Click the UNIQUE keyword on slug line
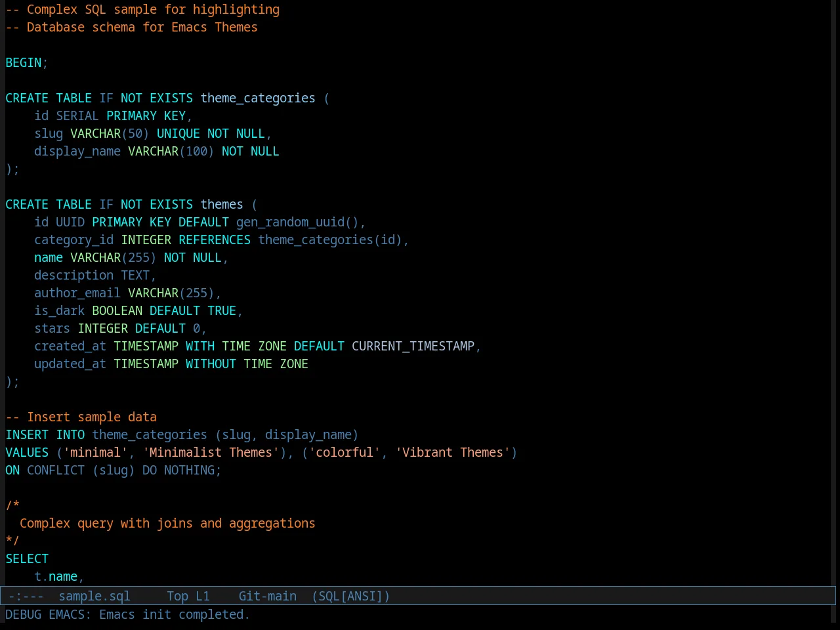This screenshot has height=630, width=840. [178, 133]
